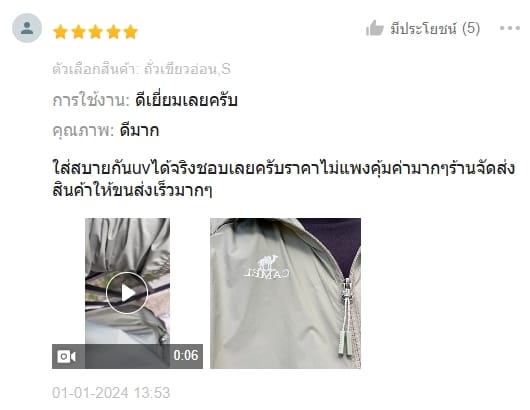Click the review comment text paragraph
The height and width of the screenshot is (410, 530).
pos(284,179)
